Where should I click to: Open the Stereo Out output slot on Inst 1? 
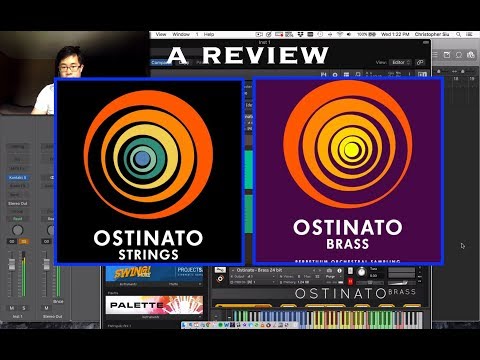click(18, 203)
